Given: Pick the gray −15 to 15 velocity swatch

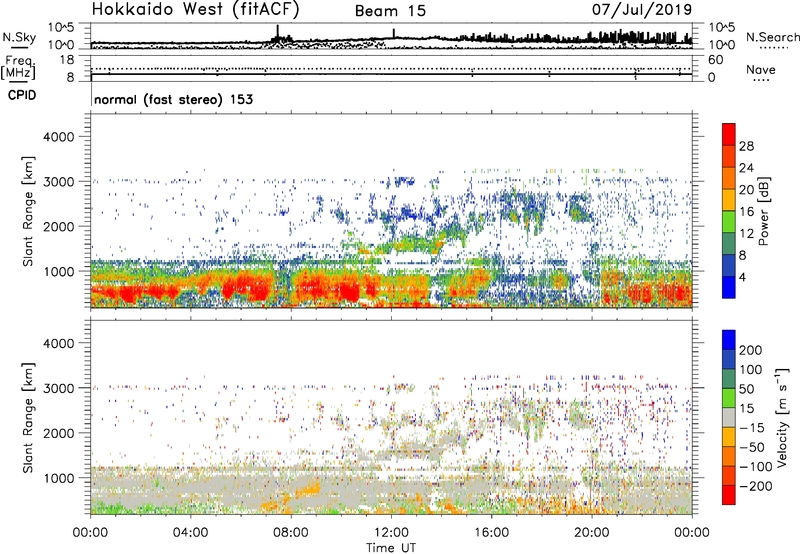Looking at the screenshot, I should 729,417.
